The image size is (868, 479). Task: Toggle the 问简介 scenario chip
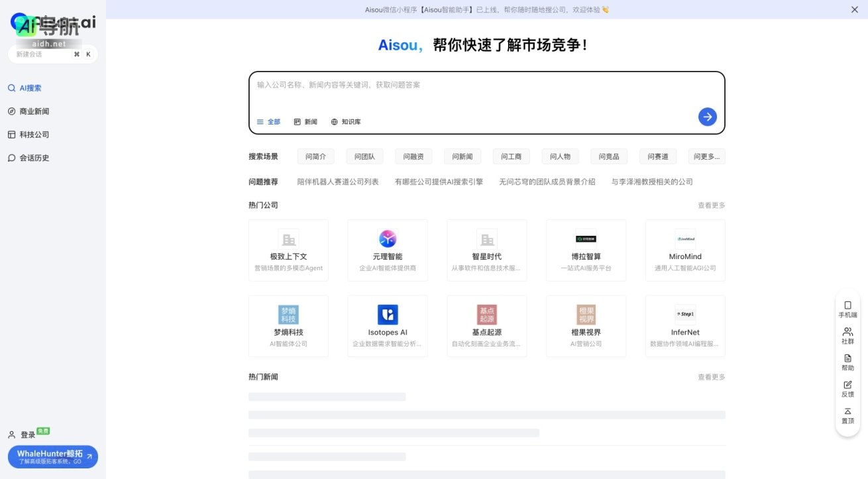click(316, 156)
